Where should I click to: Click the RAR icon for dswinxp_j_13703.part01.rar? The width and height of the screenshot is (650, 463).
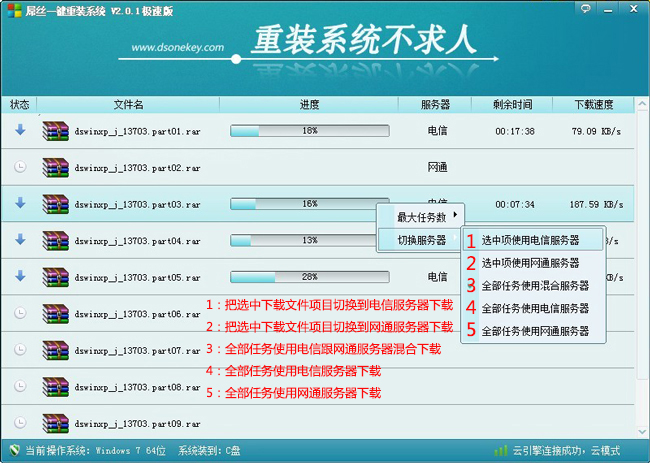click(x=56, y=131)
